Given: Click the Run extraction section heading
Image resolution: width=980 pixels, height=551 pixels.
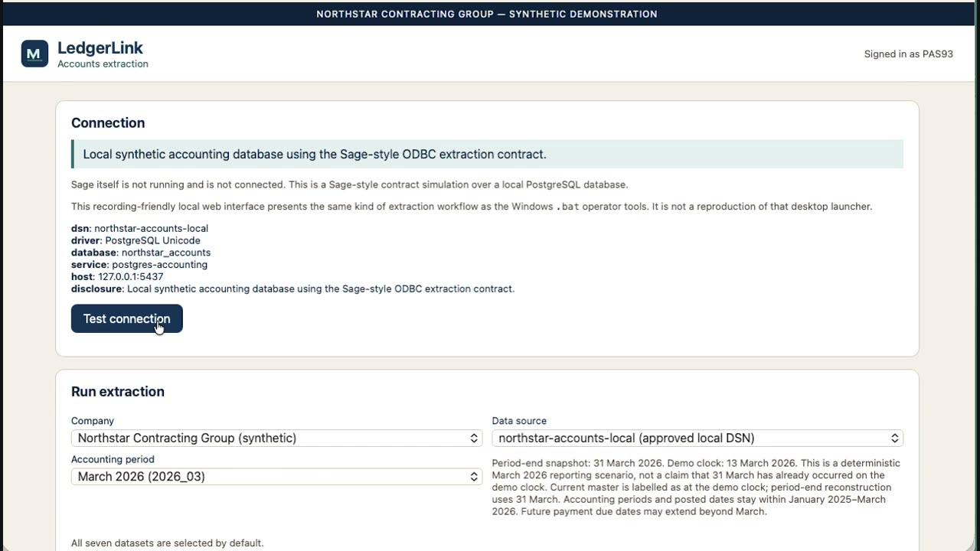Looking at the screenshot, I should (118, 392).
